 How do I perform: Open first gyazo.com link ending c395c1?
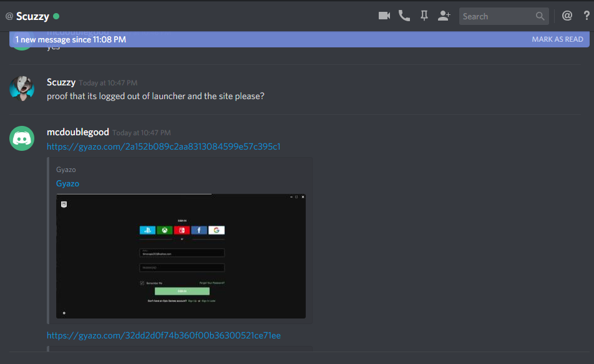pyautogui.click(x=163, y=146)
